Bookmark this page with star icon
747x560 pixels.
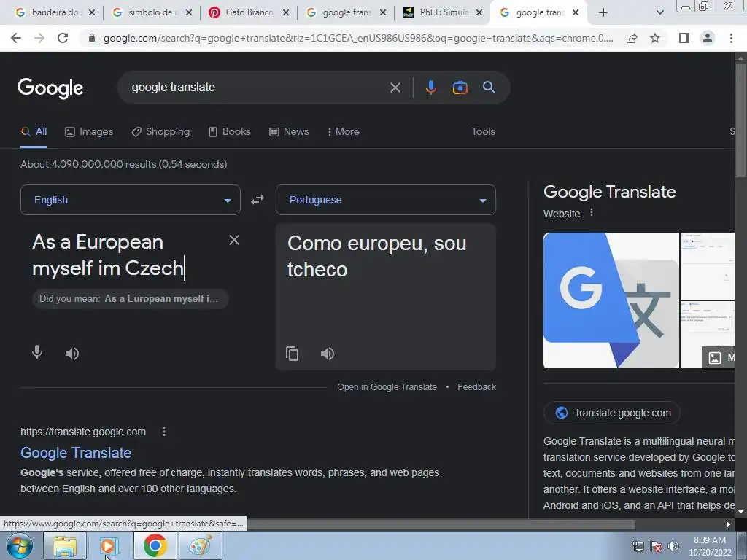tap(655, 38)
